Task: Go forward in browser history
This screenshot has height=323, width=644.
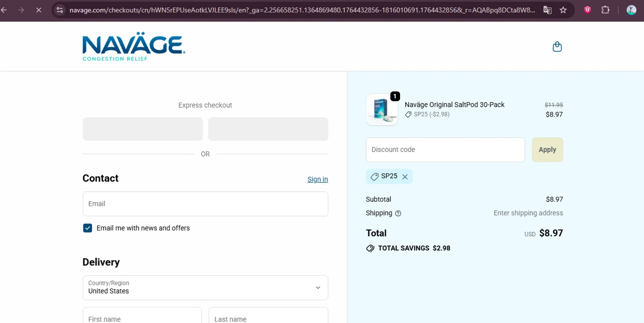Action: [x=21, y=10]
